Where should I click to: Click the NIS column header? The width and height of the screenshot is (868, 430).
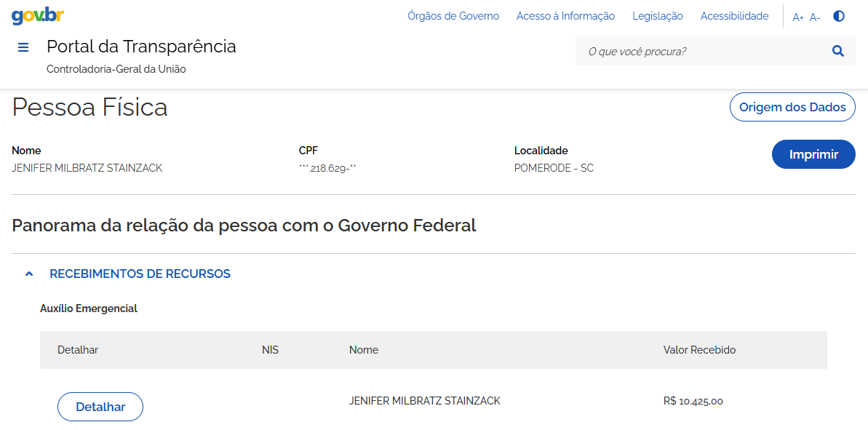click(270, 350)
